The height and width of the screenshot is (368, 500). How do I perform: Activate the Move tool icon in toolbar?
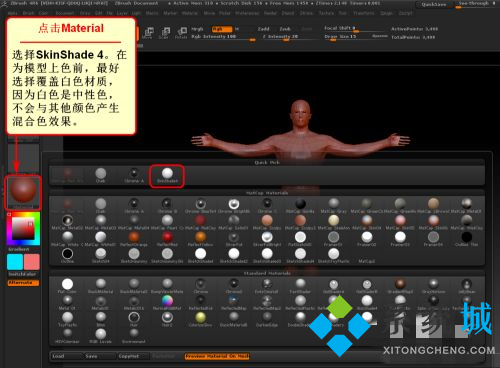[148, 33]
